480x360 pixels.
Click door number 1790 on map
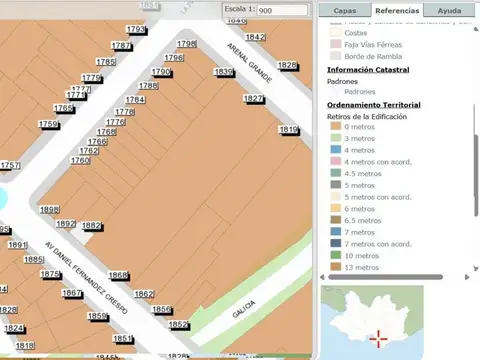point(161,72)
